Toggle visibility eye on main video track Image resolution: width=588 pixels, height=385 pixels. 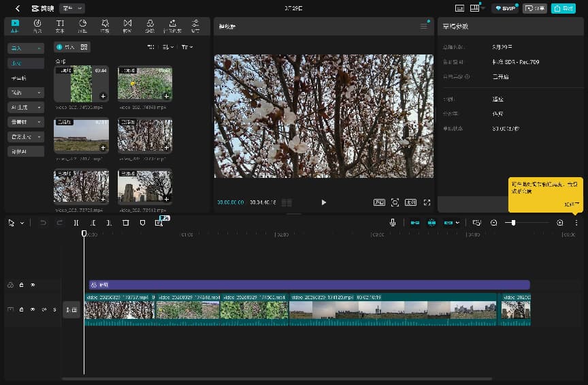[33, 309]
